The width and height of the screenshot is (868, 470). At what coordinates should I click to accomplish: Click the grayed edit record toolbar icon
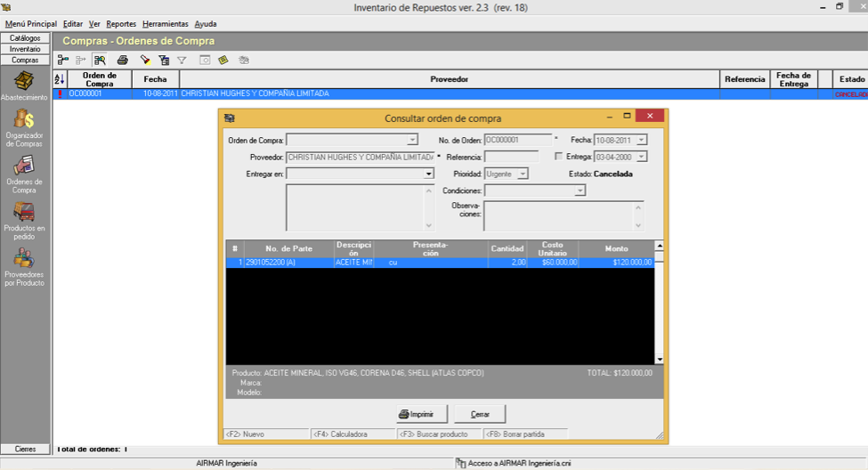click(81, 60)
